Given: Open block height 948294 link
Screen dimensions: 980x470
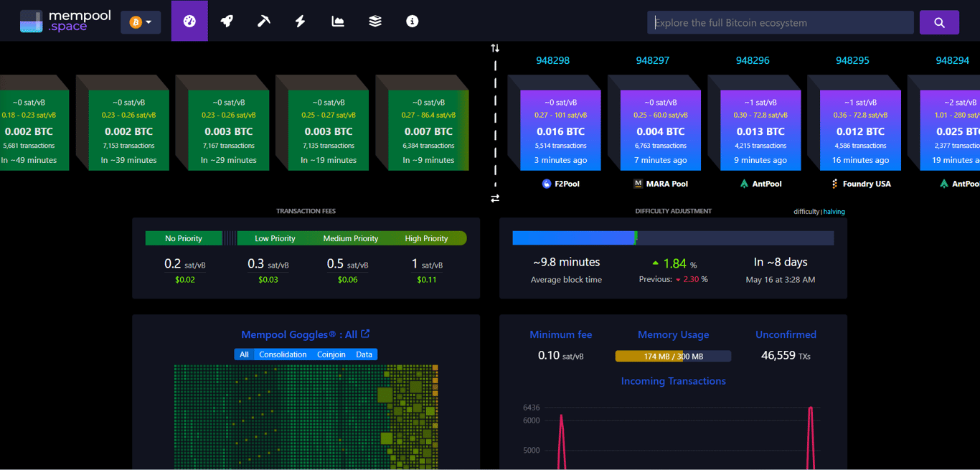Looking at the screenshot, I should (x=953, y=60).
